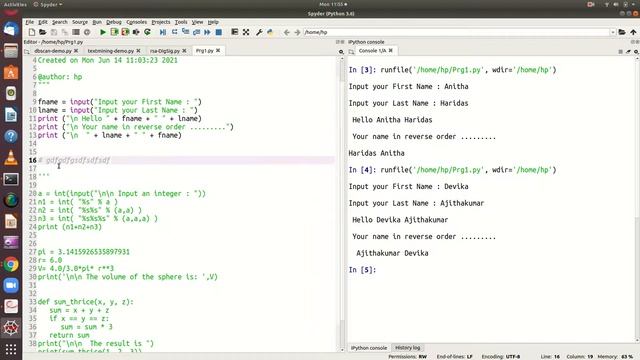This screenshot has height=360, width=640.
Task: Open PYTHONPATH manager python icon
Action: tap(270, 32)
